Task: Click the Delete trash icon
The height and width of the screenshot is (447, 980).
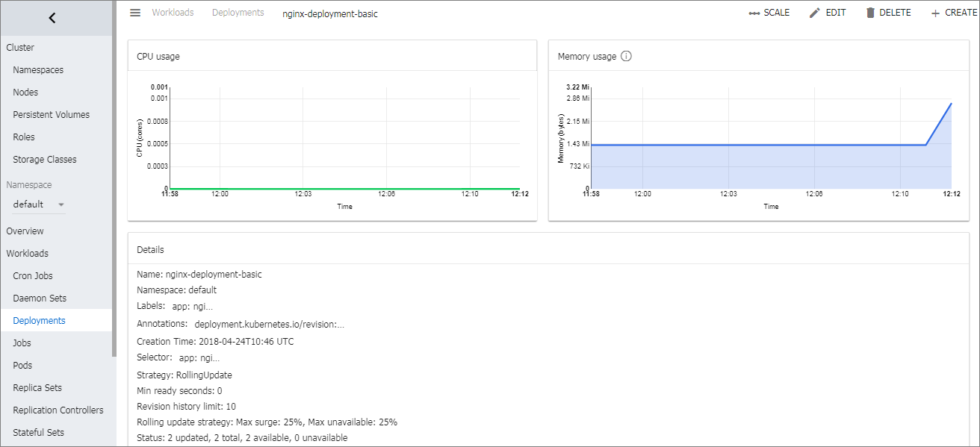Action: [870, 13]
